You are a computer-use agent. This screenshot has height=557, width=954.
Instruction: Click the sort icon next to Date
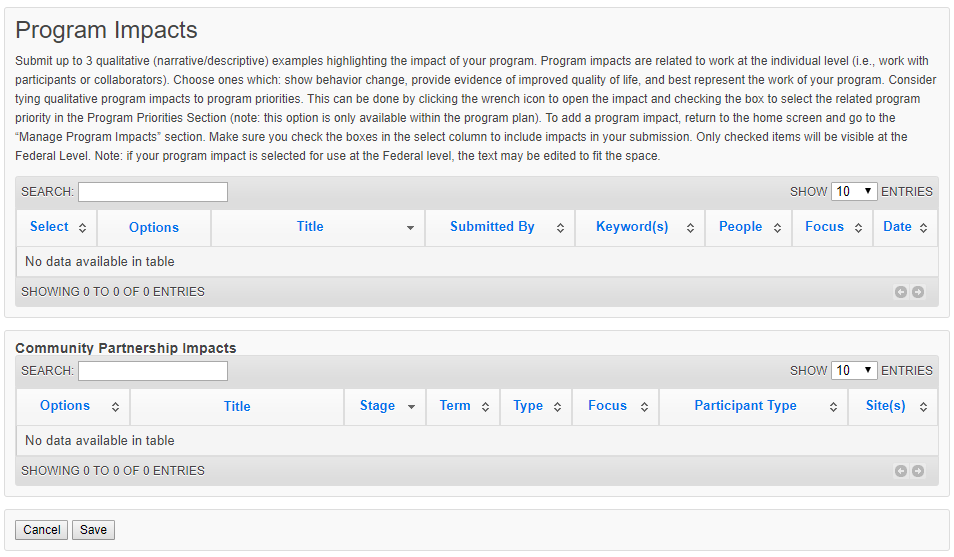coord(923,228)
